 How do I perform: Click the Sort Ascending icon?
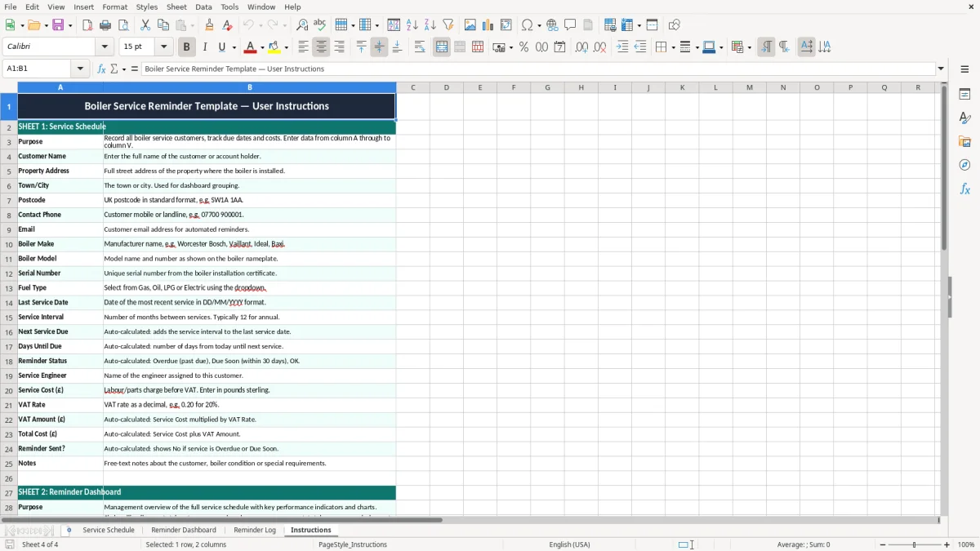[x=412, y=25]
